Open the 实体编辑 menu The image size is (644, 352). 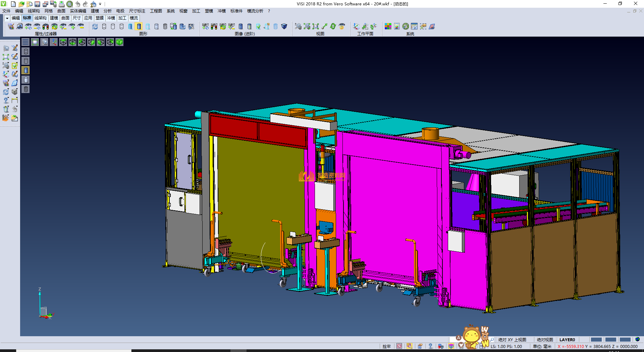click(x=78, y=11)
